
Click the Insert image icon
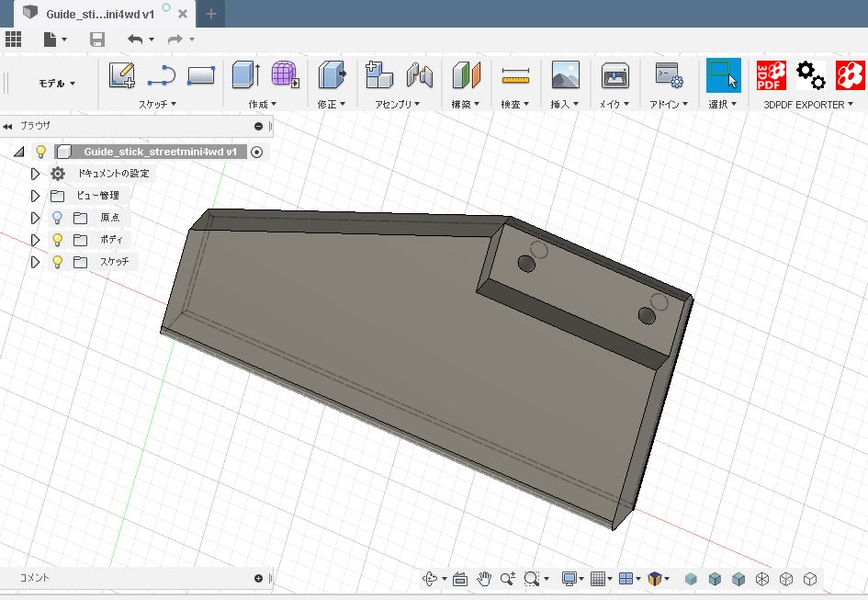566,74
